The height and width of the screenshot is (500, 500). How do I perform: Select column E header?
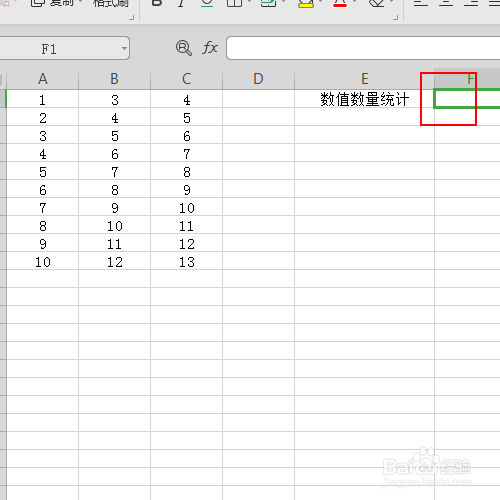pos(365,79)
